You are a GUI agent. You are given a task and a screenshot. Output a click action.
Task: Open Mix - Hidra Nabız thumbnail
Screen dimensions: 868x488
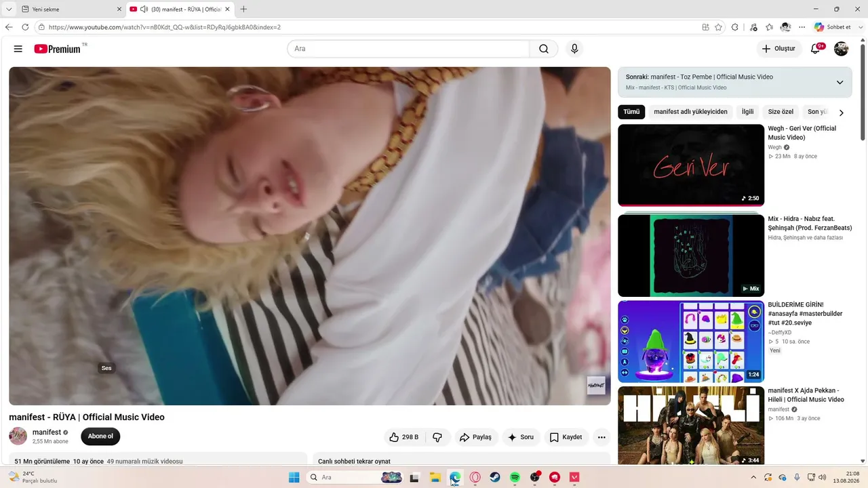(691, 256)
